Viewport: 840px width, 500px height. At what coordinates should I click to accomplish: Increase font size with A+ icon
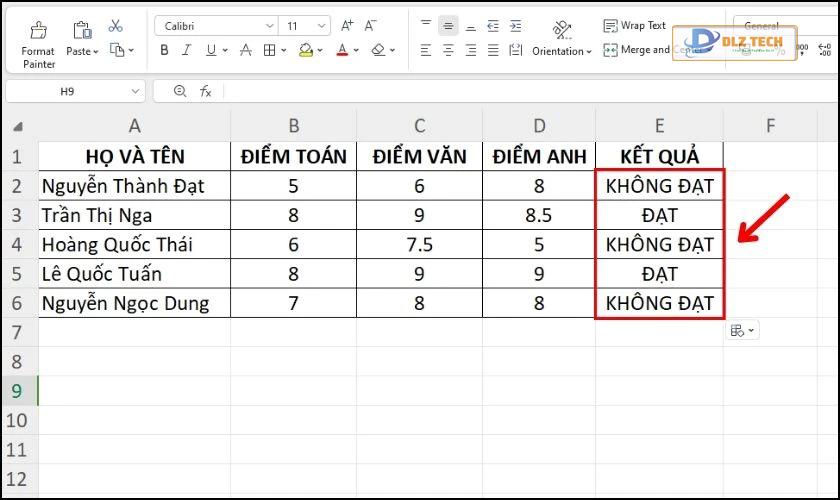click(x=347, y=26)
